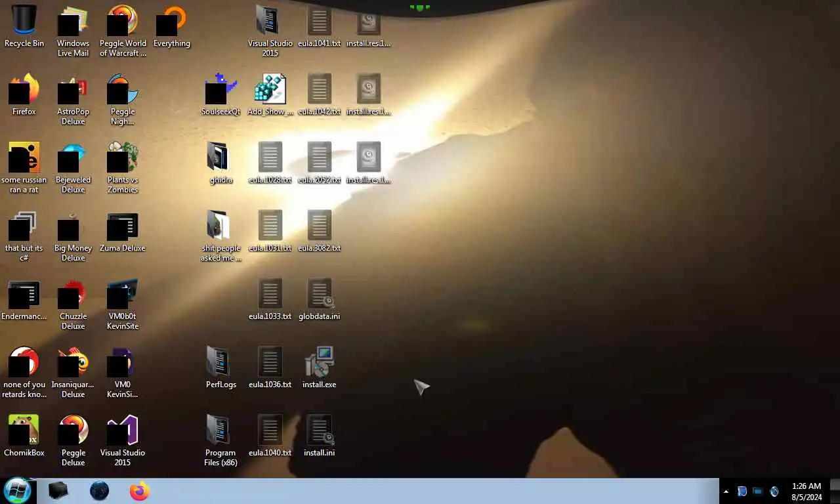Select the install.ini file
840x504 pixels.
coord(320,436)
